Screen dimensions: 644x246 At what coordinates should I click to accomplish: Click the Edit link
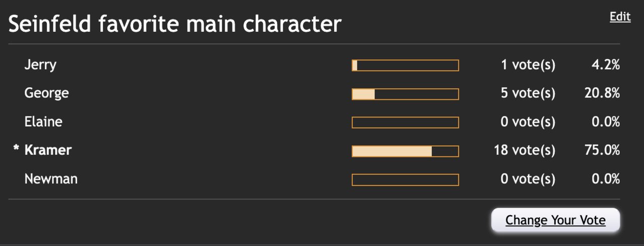[x=620, y=17]
